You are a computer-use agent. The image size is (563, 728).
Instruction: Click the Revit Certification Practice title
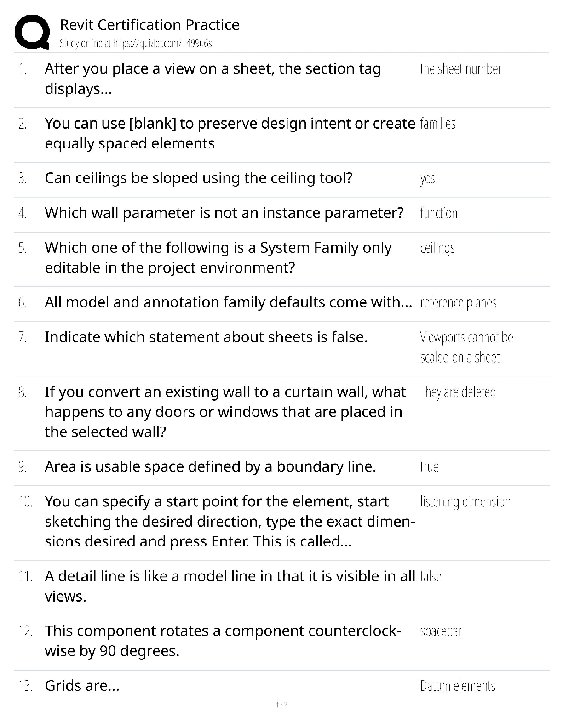149,25
